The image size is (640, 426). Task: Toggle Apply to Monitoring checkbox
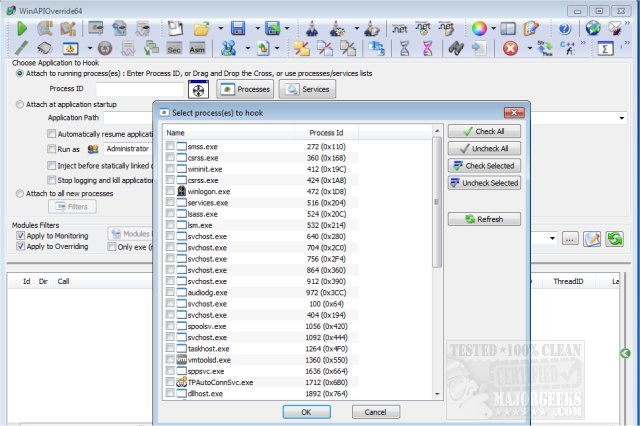[x=20, y=235]
